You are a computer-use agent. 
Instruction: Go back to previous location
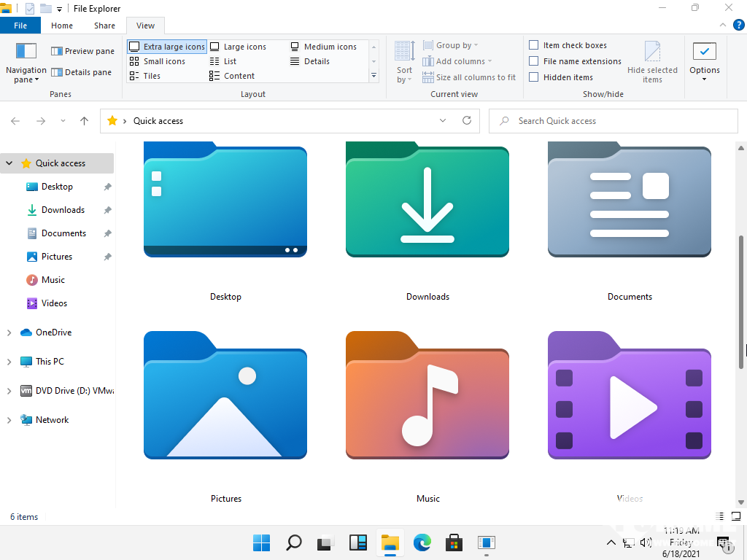click(x=15, y=121)
